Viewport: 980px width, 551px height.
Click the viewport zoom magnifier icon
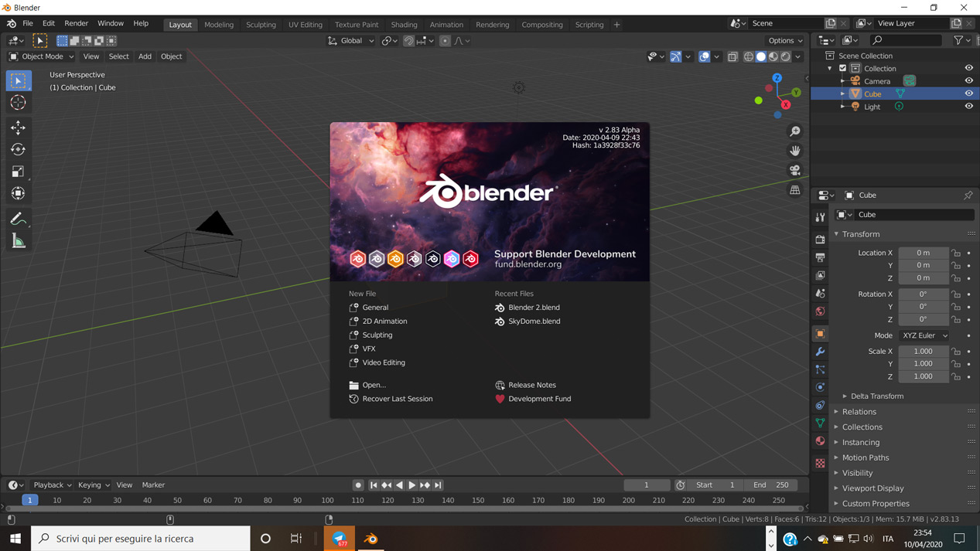tap(795, 131)
